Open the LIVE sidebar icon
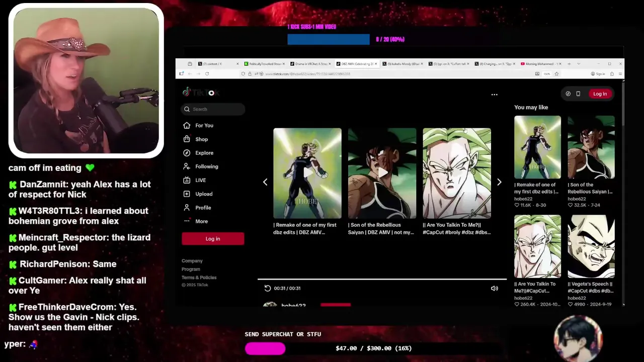Screen dimensions: 644x362 pyautogui.click(x=187, y=180)
